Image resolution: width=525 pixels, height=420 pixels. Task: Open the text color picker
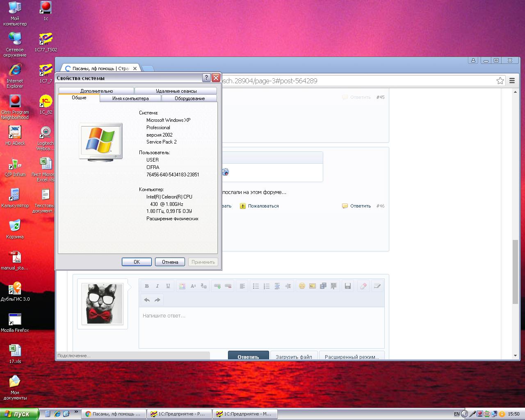click(182, 286)
